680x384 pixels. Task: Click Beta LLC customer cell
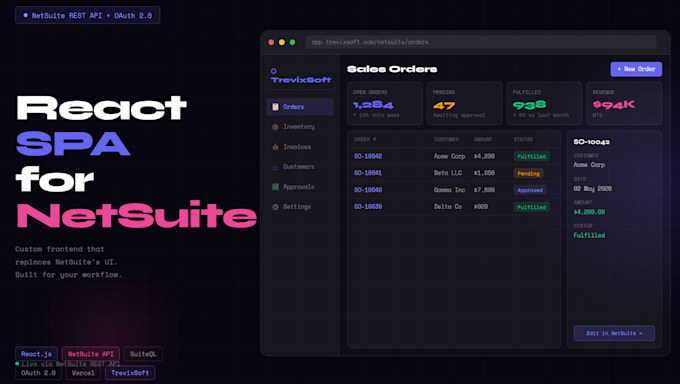(x=448, y=173)
